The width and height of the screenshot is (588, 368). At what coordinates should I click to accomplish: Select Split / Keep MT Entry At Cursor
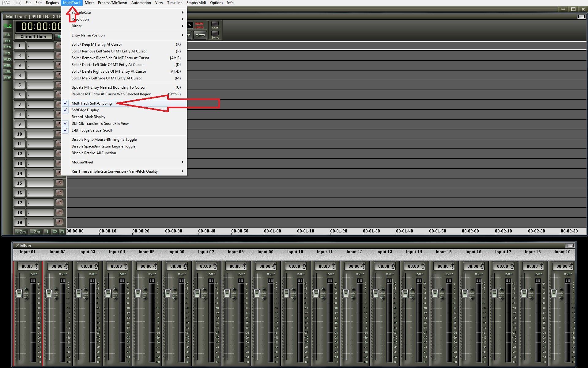tap(97, 44)
